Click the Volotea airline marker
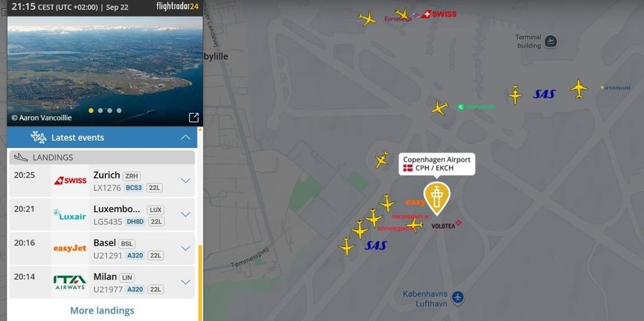 coord(445,225)
